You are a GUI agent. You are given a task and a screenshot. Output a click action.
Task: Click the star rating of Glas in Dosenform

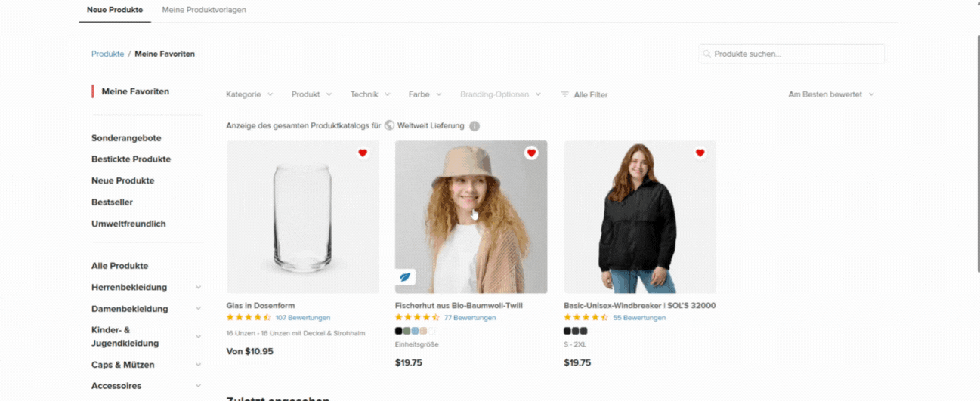point(249,318)
